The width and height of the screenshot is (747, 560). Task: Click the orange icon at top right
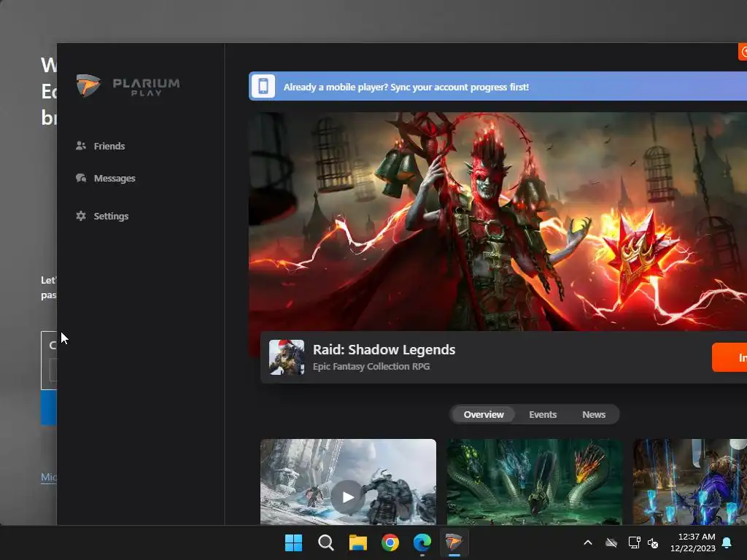[x=743, y=52]
